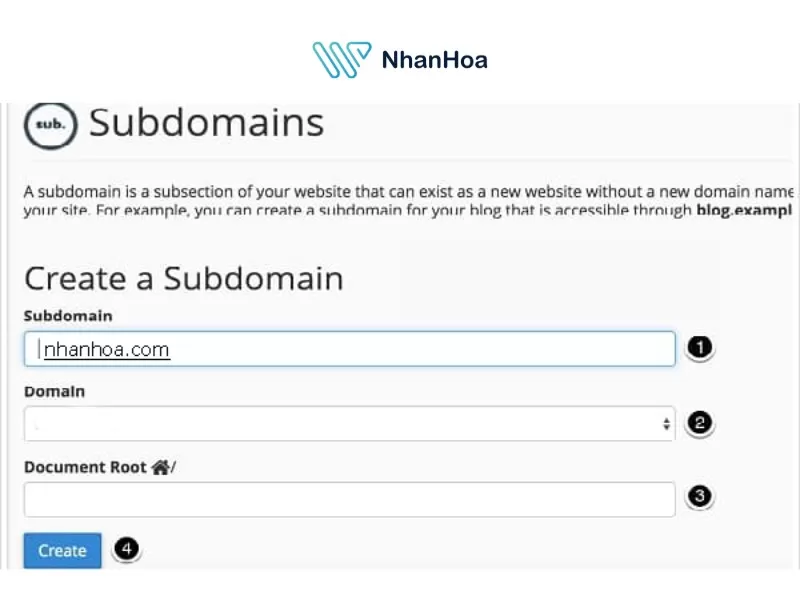The height and width of the screenshot is (600, 800).
Task: Click the NhanHoa logo
Action: point(398,60)
